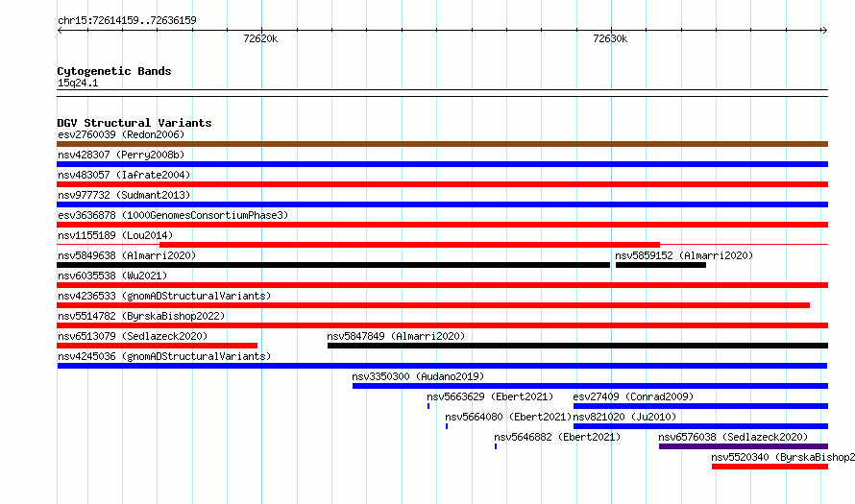The width and height of the screenshot is (855, 504).
Task: Click the nsv4236533 (gnomADStructuralVariants) label
Action: pos(164,296)
